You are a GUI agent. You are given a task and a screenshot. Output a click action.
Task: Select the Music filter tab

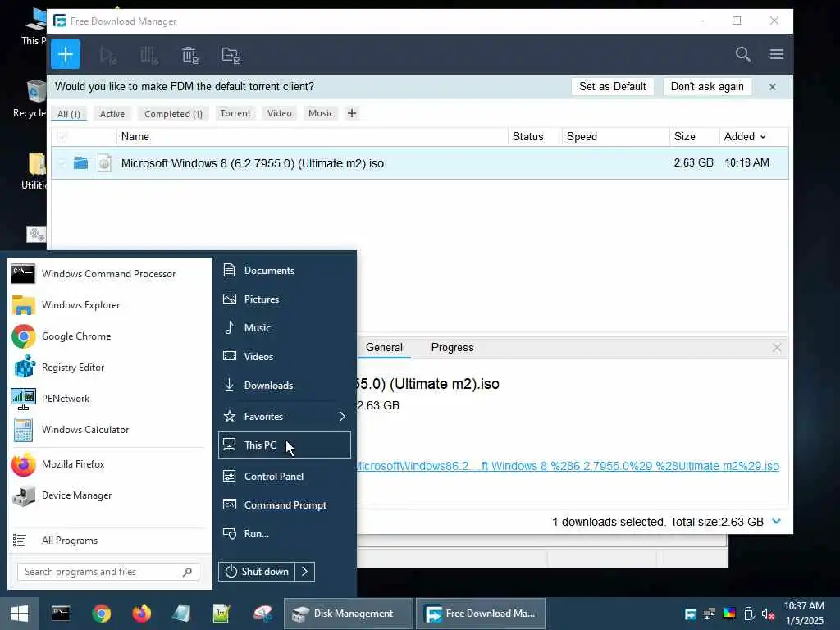pyautogui.click(x=321, y=113)
